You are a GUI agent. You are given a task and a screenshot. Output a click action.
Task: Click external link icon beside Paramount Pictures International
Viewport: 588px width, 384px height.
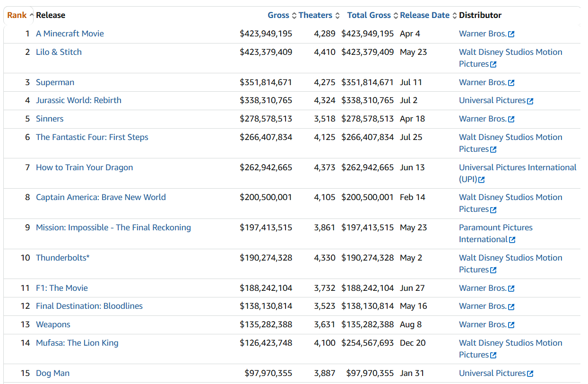(x=512, y=240)
